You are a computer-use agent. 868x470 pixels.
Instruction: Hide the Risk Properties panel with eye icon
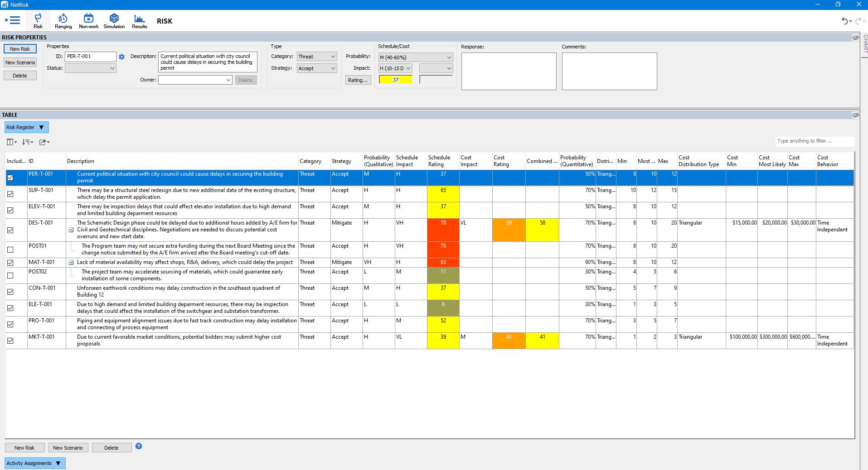coord(855,38)
